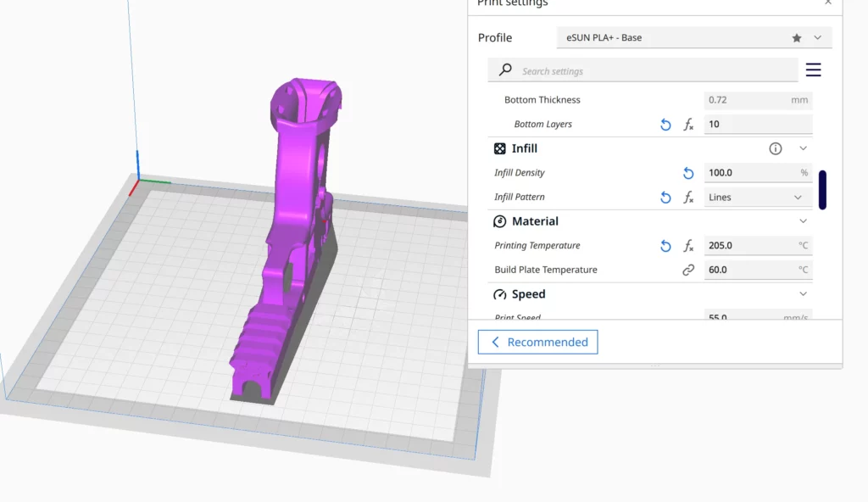
Task: Click the link icon beside Build Plate Temperature
Action: [688, 270]
